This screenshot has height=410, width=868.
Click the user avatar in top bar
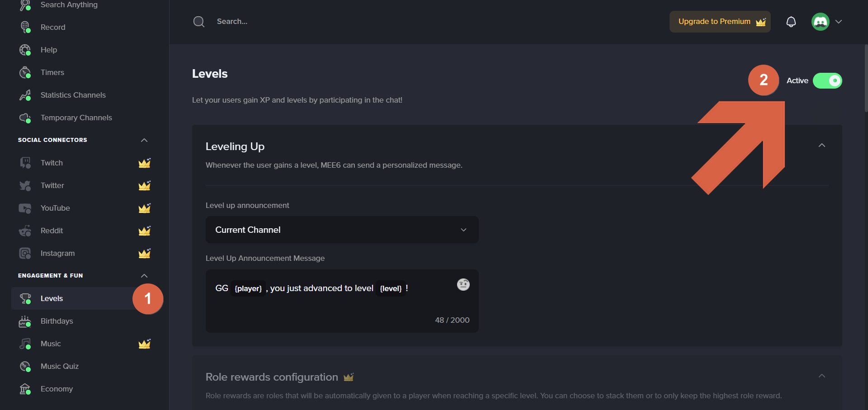821,22
